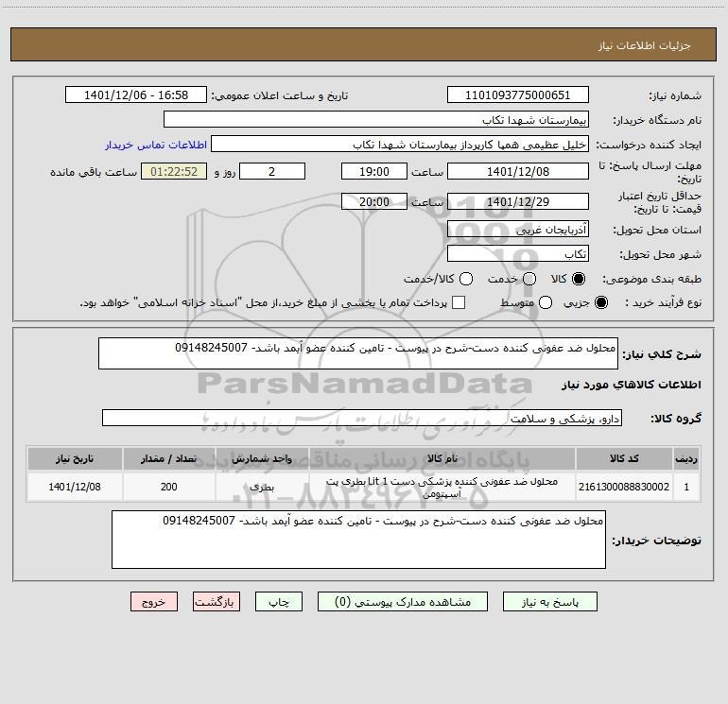Select the کالا/خدمت radio button
728x704 pixels.
[466, 279]
